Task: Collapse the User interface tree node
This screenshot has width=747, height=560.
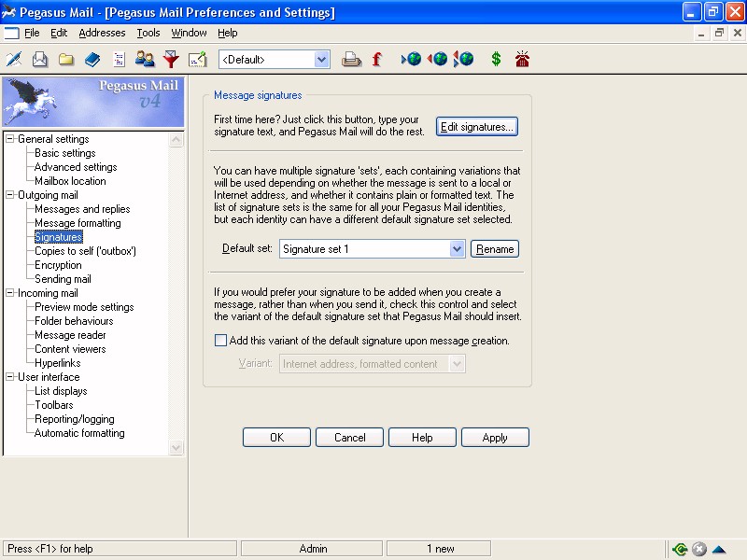Action: pyautogui.click(x=9, y=377)
